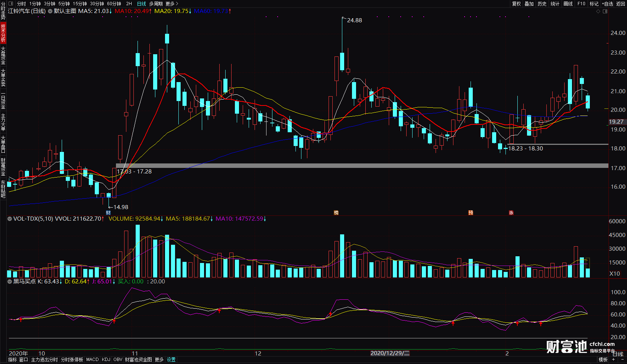Image resolution: width=627 pixels, height=364 pixels.
Task: Click the 14.98 low price label
Action: coord(121,207)
